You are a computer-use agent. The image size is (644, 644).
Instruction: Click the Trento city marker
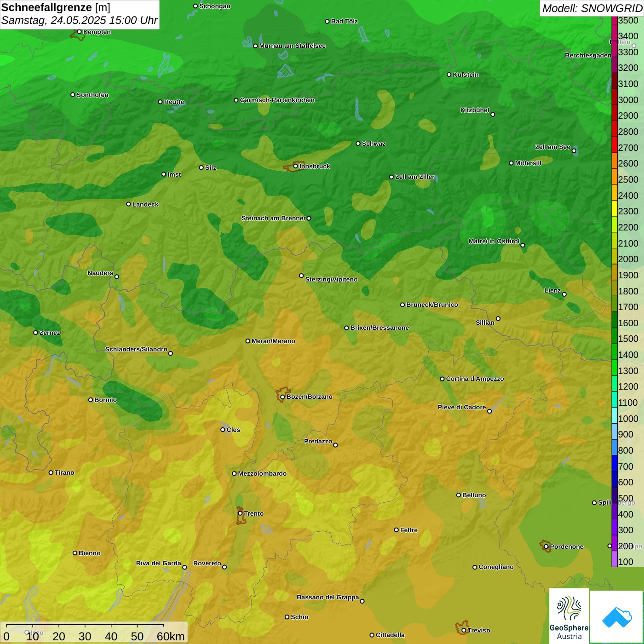click(x=240, y=513)
